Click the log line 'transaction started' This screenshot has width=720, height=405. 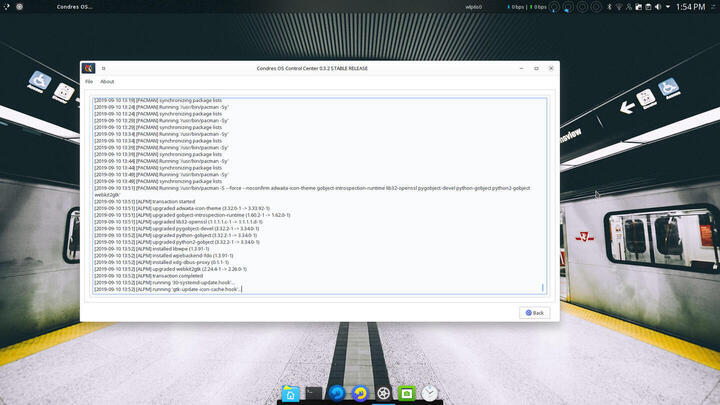[x=144, y=202]
